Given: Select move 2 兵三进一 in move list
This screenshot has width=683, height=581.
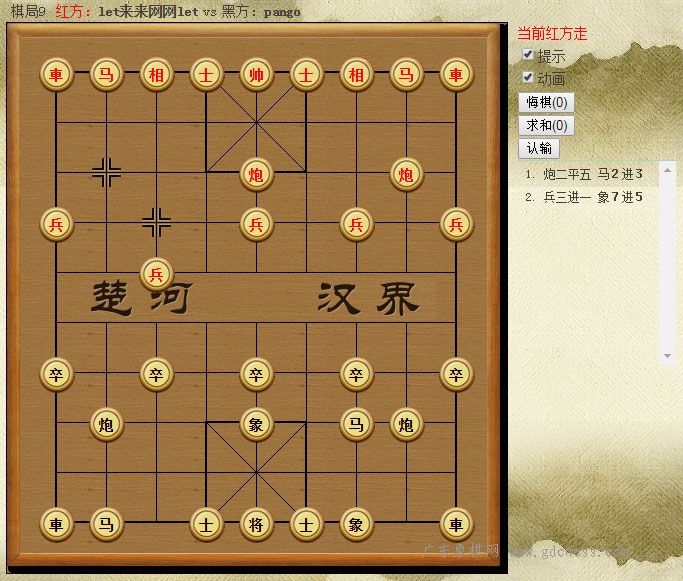Looking at the screenshot, I should [x=567, y=197].
